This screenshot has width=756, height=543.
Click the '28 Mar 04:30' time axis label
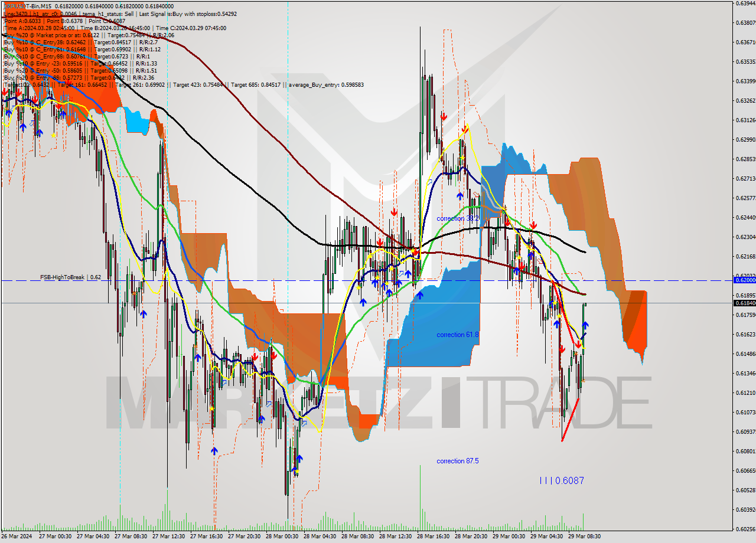click(320, 537)
